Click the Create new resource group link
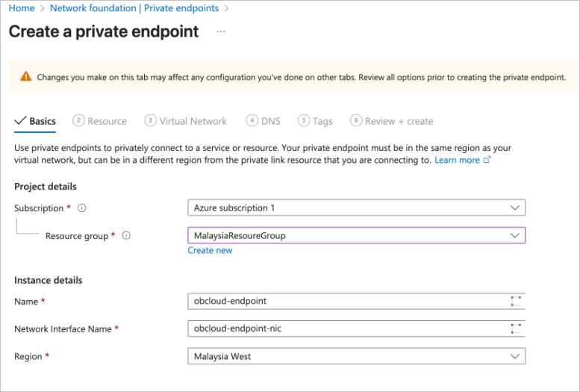 coord(210,251)
